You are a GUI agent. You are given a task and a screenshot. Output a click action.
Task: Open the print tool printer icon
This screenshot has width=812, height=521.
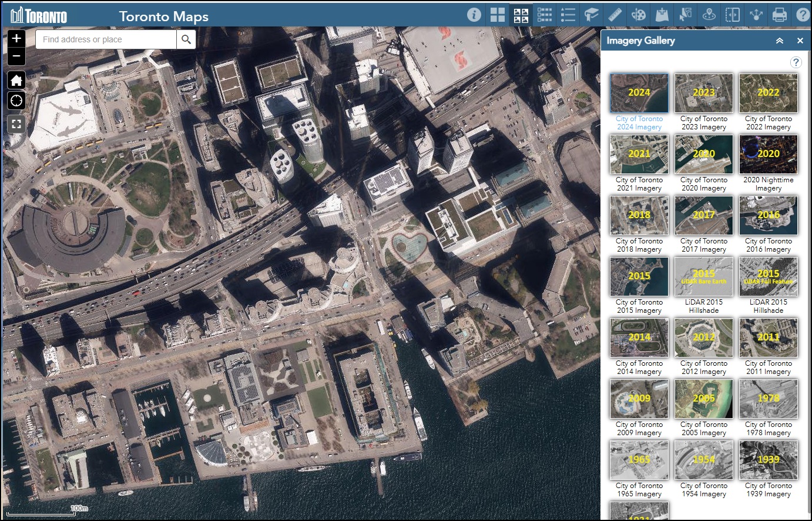click(780, 15)
